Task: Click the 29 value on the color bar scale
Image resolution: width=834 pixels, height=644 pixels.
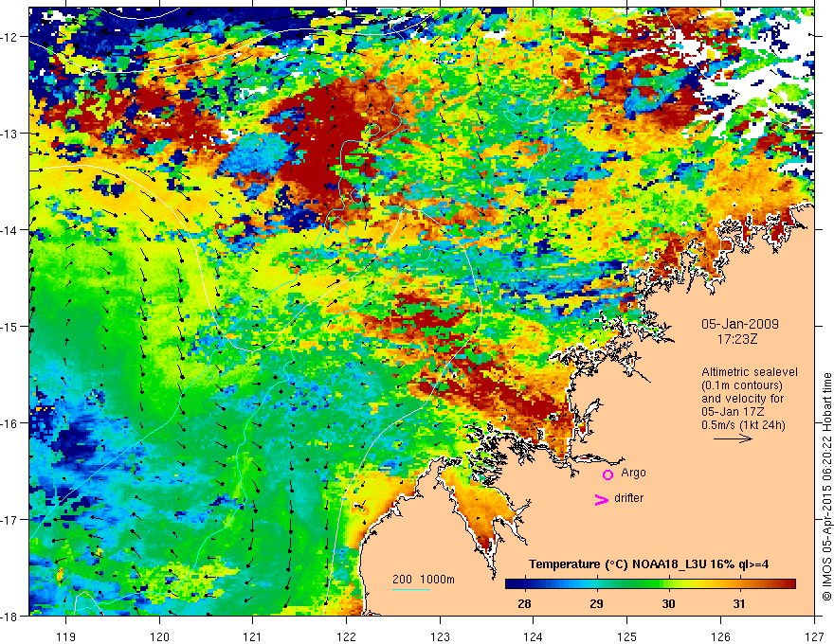Action: [596, 603]
